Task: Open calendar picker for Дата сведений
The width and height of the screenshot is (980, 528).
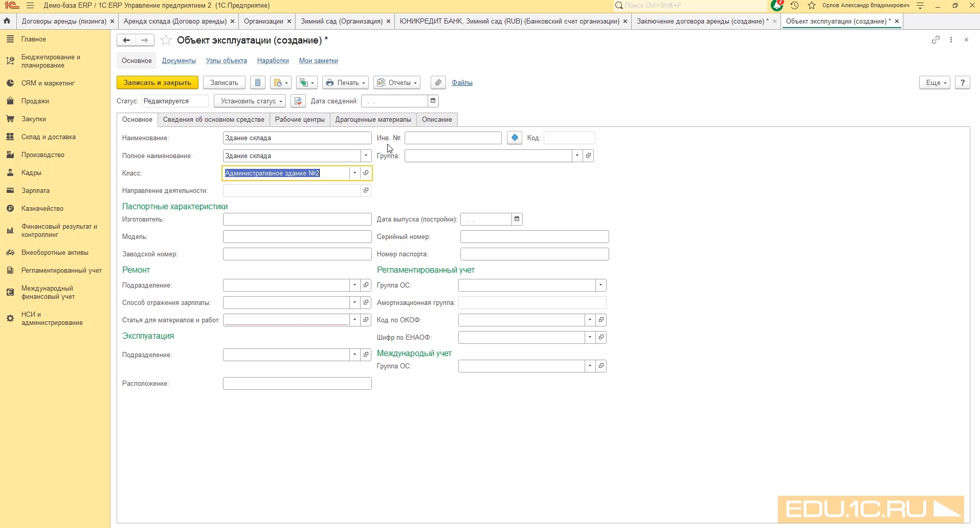Action: pyautogui.click(x=433, y=101)
